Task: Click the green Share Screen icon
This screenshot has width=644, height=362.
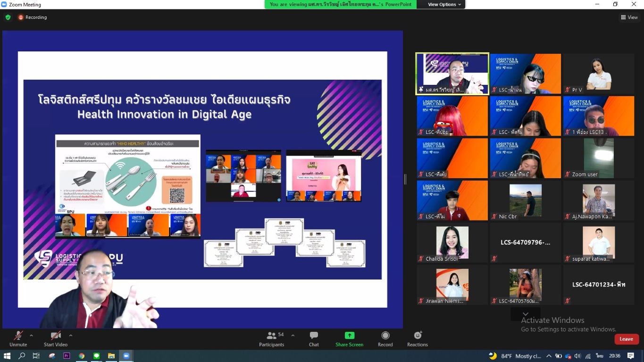Action: click(x=349, y=336)
